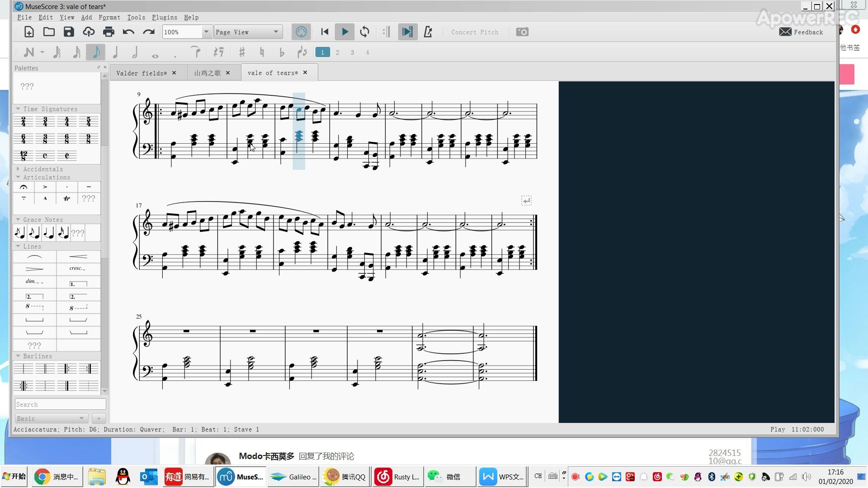Screen dimensions: 868x488
Task: Toggle pan score during playback
Action: [x=407, y=32]
